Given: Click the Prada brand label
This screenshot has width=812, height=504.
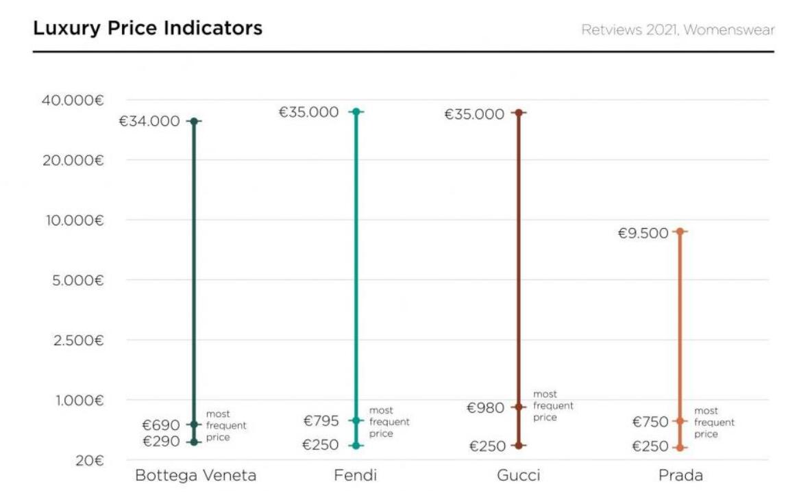Looking at the screenshot, I should (680, 475).
